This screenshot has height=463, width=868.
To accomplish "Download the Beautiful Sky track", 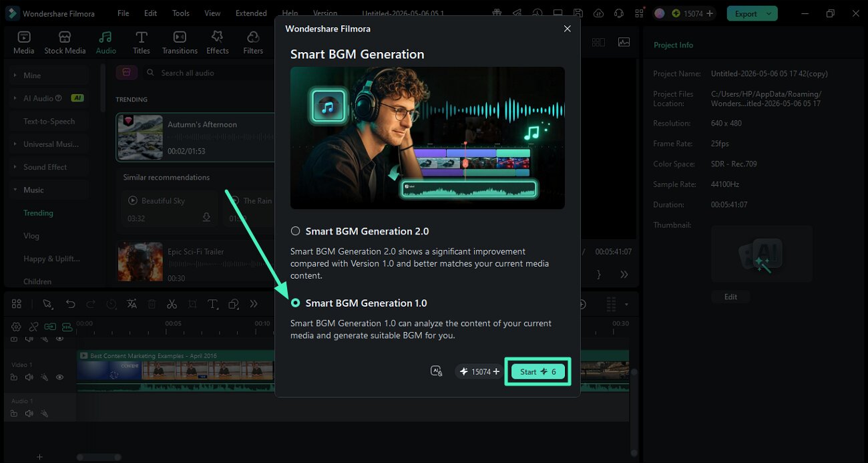I will (206, 218).
